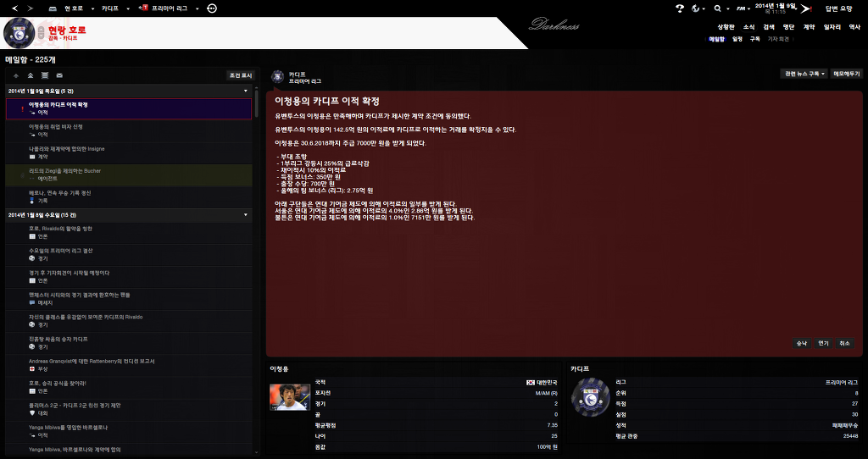Click the Cardiff crest above the news article
Image resolution: width=868 pixels, height=459 pixels.
pyautogui.click(x=278, y=77)
